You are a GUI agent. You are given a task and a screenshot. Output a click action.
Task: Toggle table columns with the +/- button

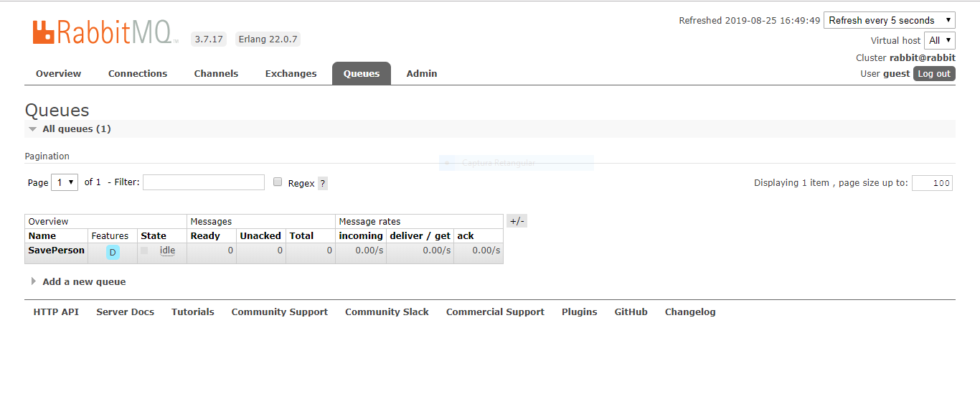click(517, 221)
